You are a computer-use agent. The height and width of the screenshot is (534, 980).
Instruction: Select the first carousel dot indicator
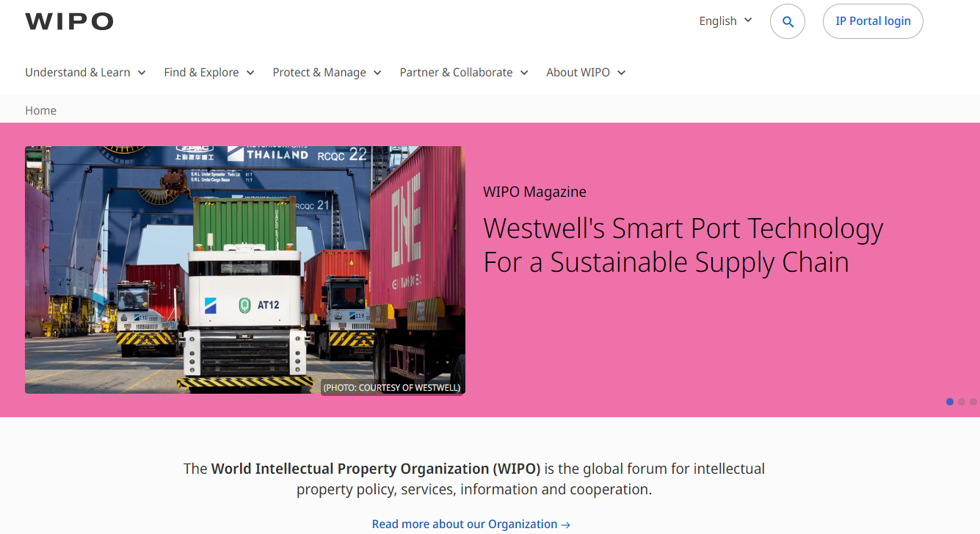pyautogui.click(x=950, y=402)
